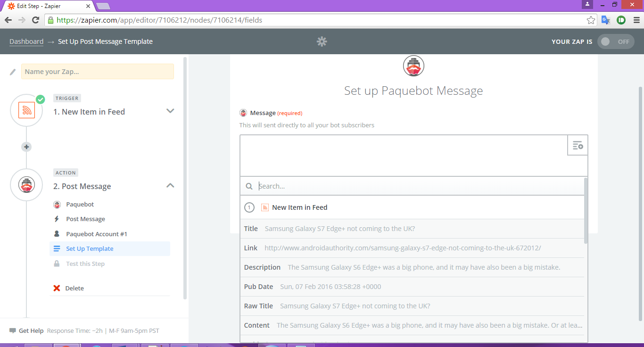644x347 pixels.
Task: Select the Description field row
Action: 412,267
